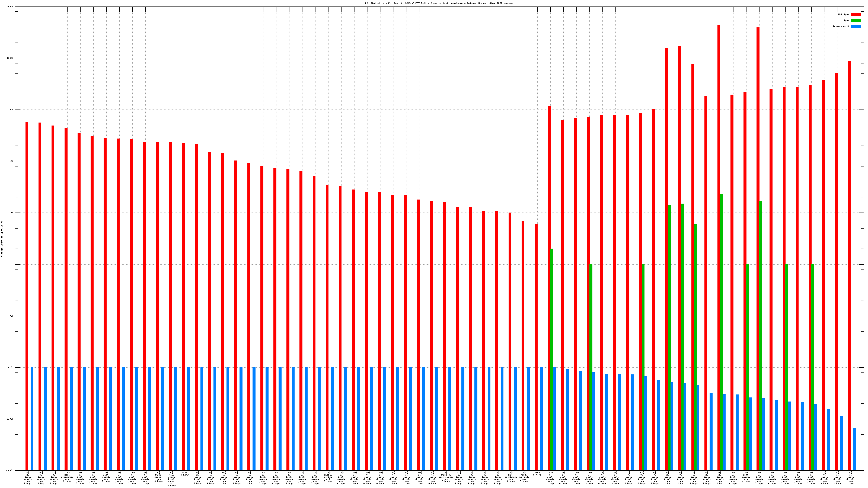
Task: Click the new.spam.dnsbl.sorbs.net 4 hops label
Action: pos(171,479)
